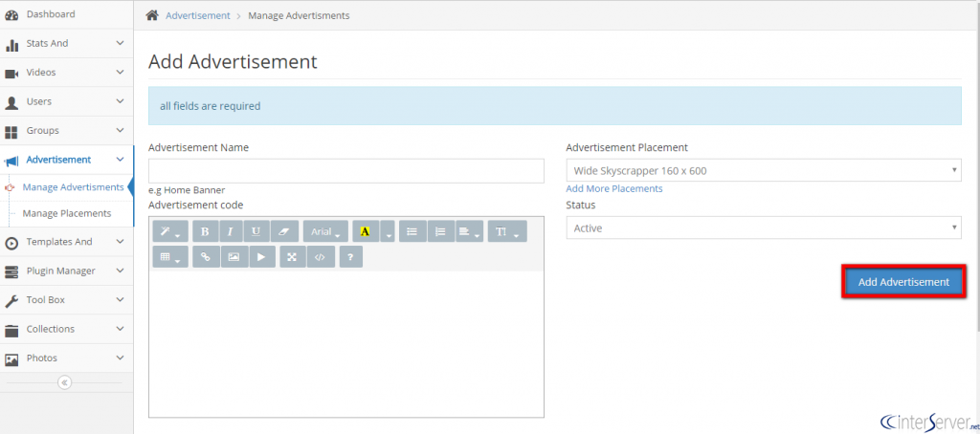Toggle underline formatting in the editor
The image size is (980, 434).
pos(256,231)
